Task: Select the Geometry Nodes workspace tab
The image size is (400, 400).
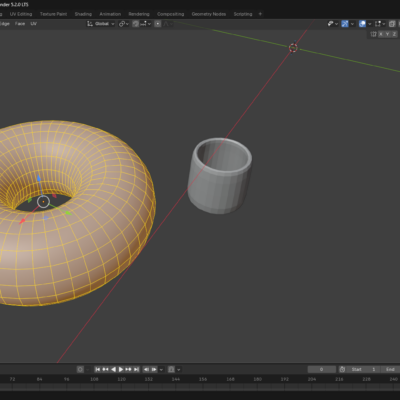Action: pos(209,14)
